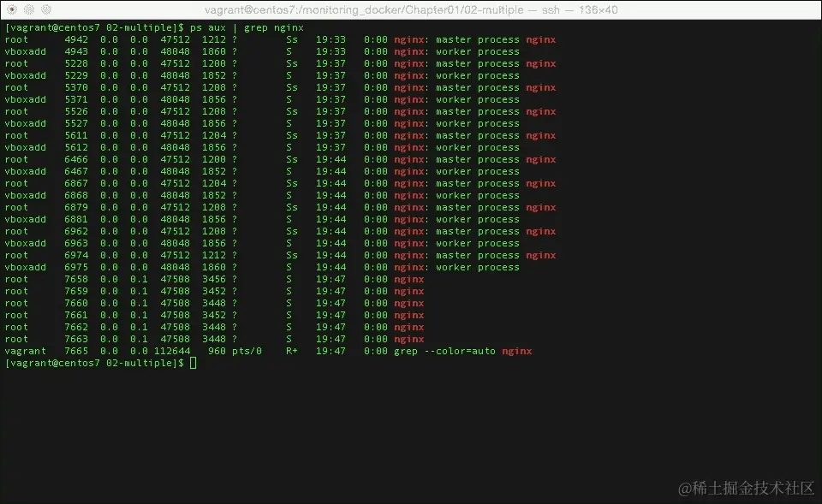Screen dimensions: 822x504
Task: Minimize the terminal using the middle title bar button
Action: pyautogui.click(x=29, y=9)
